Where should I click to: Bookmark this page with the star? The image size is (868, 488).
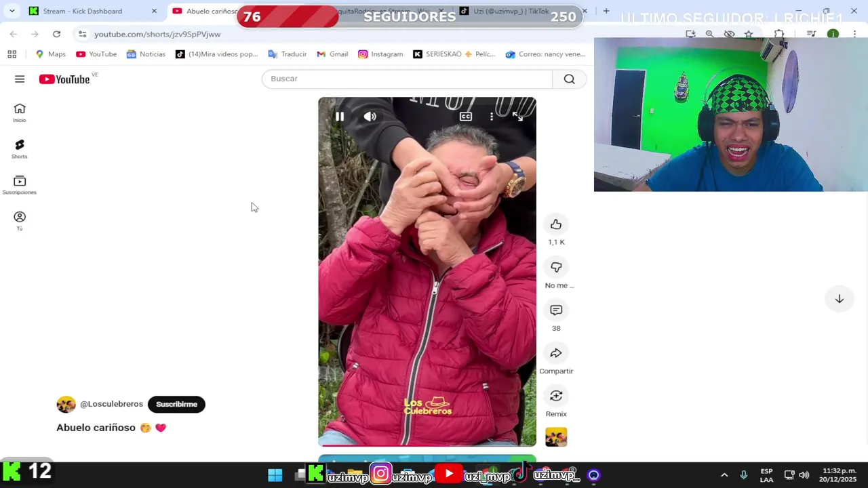(x=749, y=34)
